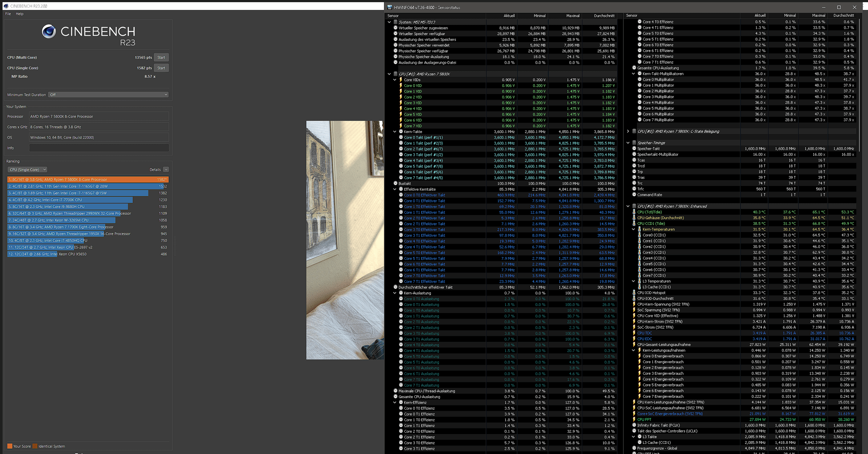The height and width of the screenshot is (454, 868).
Task: Collapse the L3 Temperaturen group
Action: [x=634, y=281]
